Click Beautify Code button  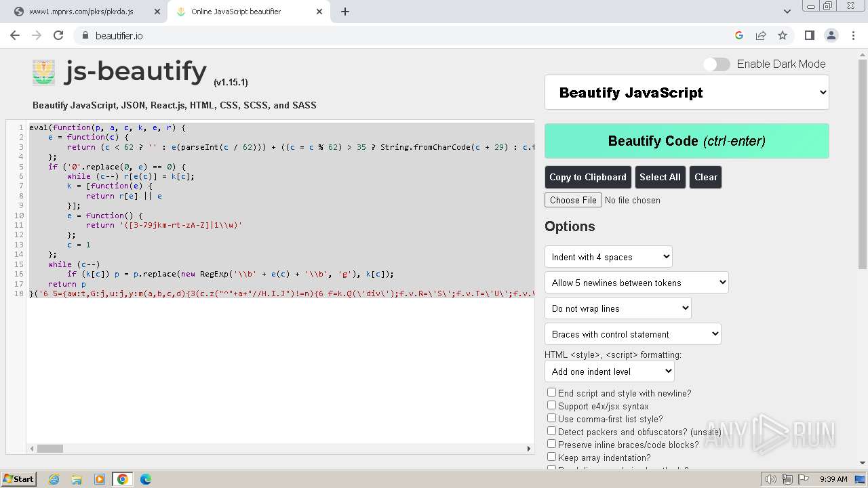click(x=687, y=141)
